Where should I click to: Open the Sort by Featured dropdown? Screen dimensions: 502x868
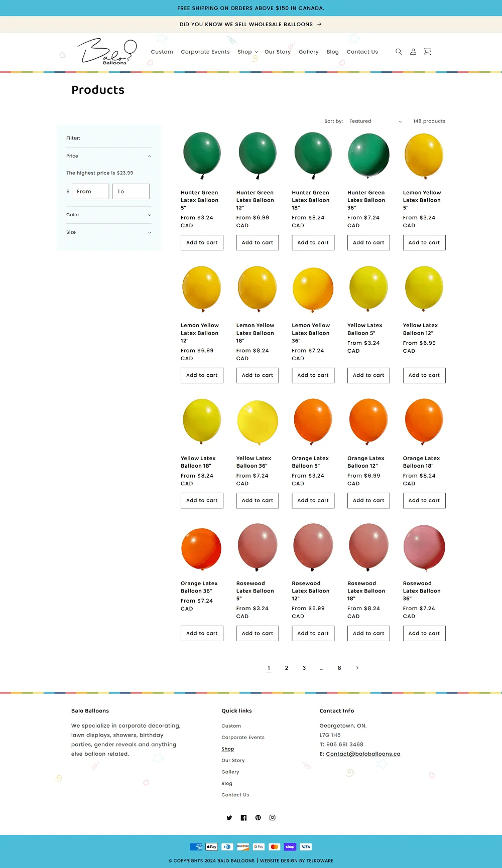coord(375,121)
